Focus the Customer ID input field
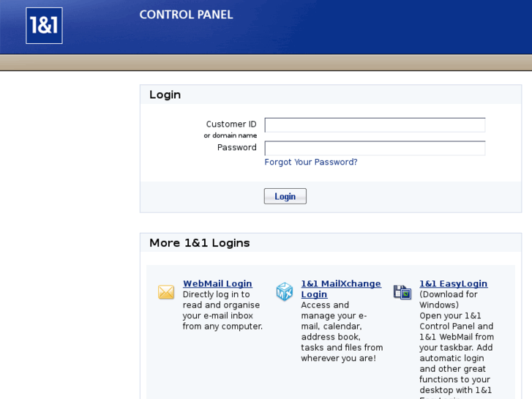532x399 pixels. pos(375,125)
